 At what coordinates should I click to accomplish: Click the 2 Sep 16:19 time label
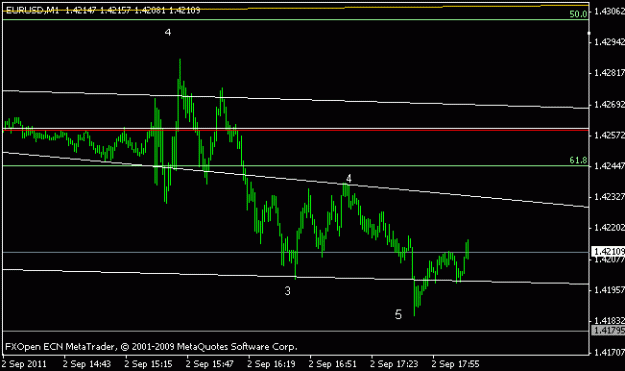[x=271, y=364]
